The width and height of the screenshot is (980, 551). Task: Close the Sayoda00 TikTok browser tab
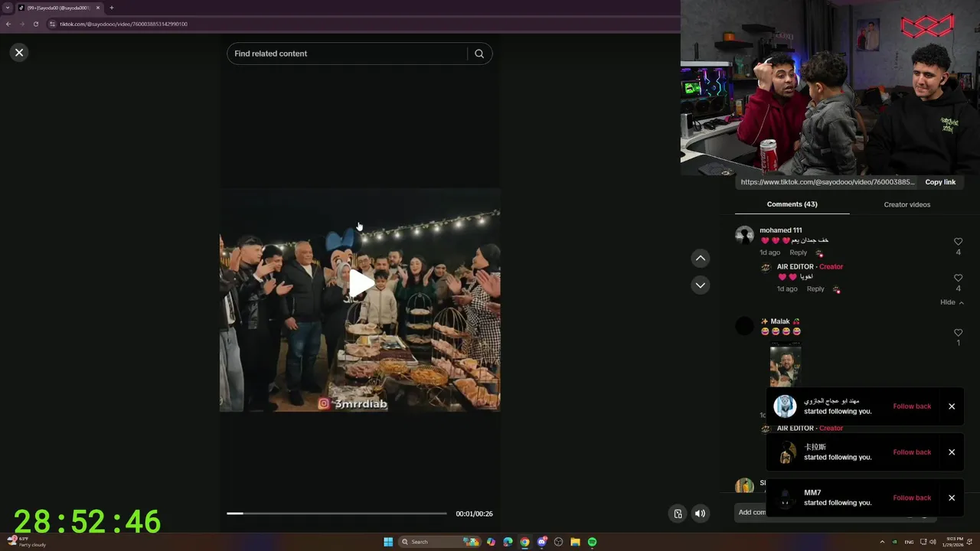point(98,8)
